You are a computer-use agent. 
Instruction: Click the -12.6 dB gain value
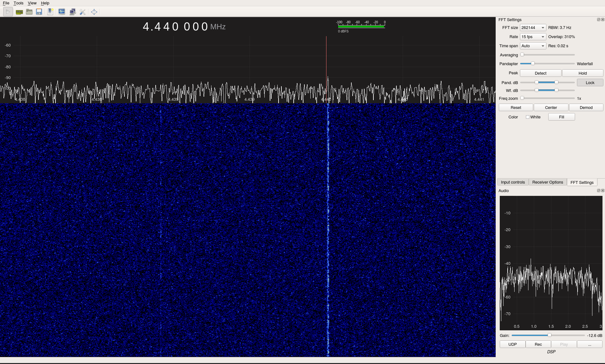click(x=595, y=336)
